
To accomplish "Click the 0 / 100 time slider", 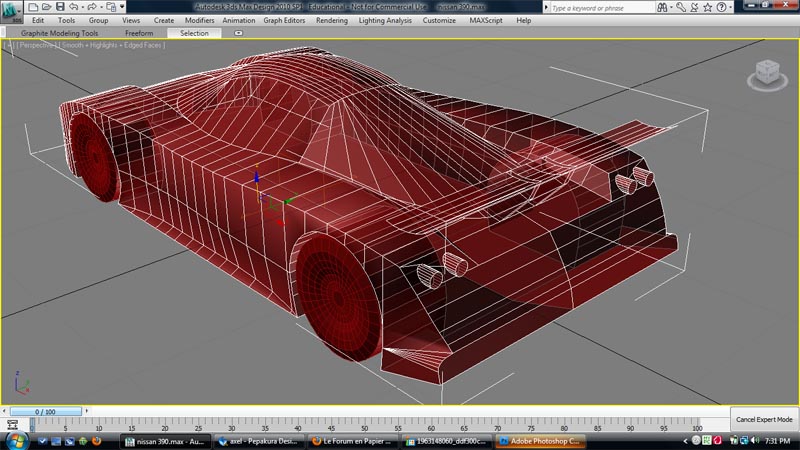I will 44,411.
